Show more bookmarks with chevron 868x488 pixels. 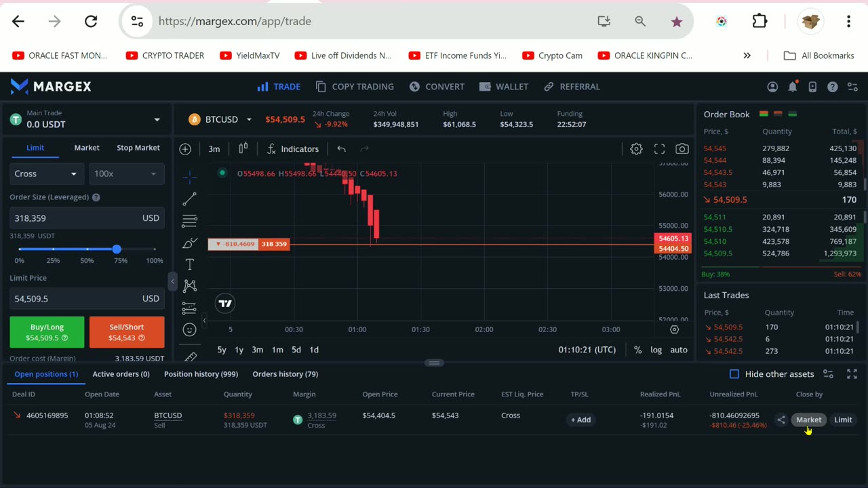(747, 56)
